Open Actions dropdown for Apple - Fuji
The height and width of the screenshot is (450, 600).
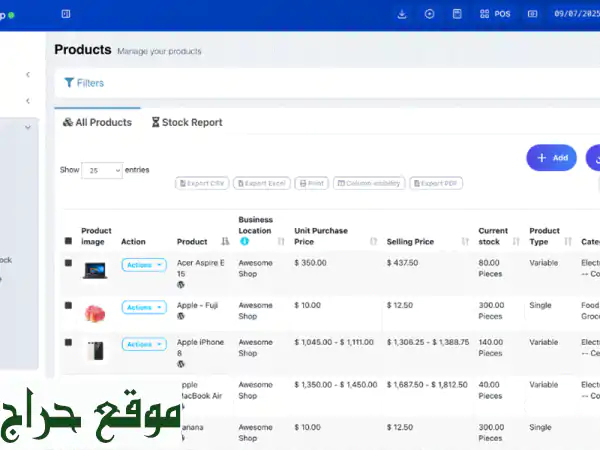144,307
